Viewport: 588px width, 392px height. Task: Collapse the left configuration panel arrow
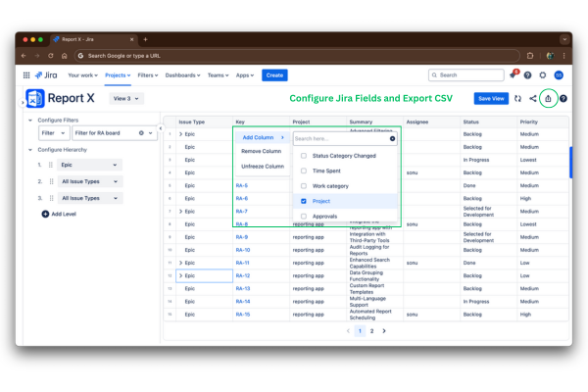tap(161, 128)
